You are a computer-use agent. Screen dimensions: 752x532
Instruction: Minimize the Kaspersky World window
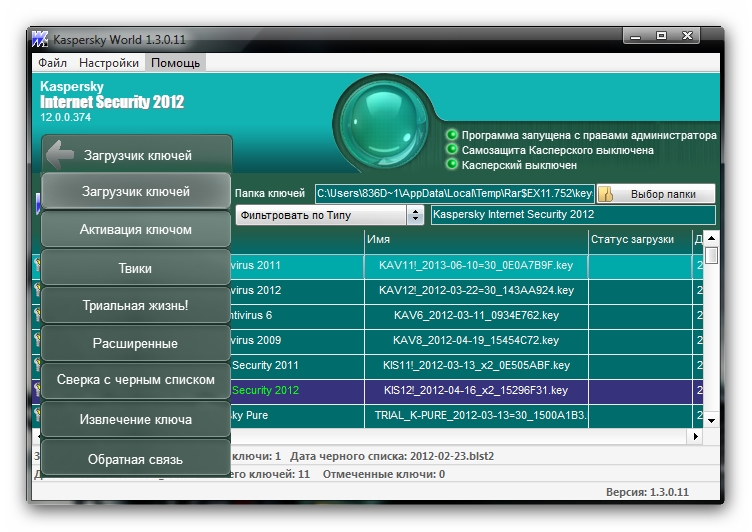(636, 35)
